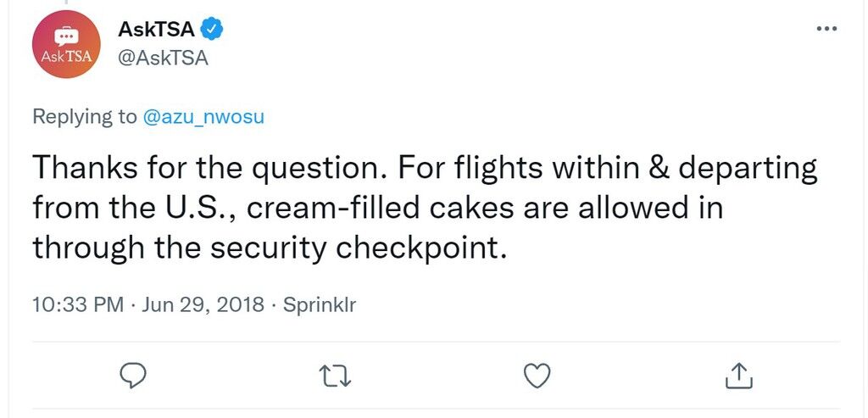Viewport: 868px width, 418px height.
Task: Open the @azu_nwosu mention link
Action: (x=203, y=117)
